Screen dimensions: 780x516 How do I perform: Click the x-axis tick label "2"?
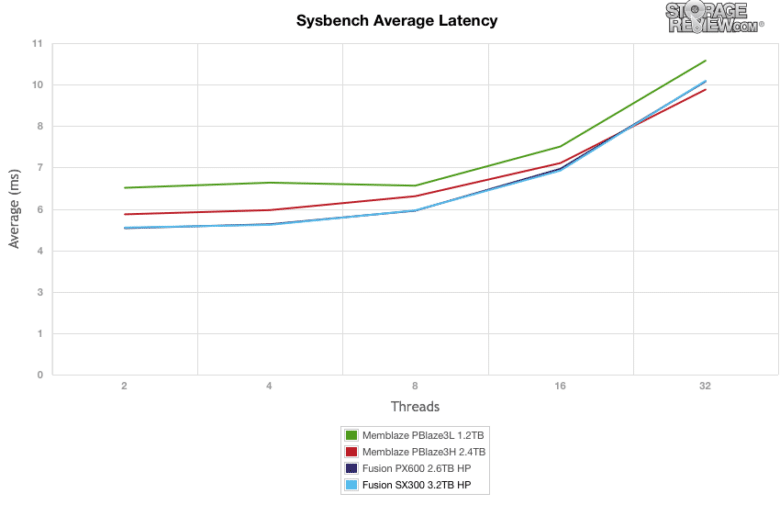(x=124, y=386)
